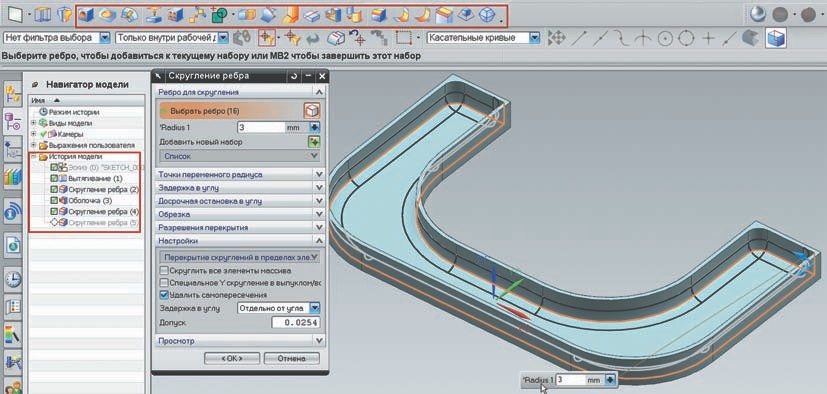
Task: Click the Extrude icon in the feature toolbar
Action: click(x=85, y=15)
